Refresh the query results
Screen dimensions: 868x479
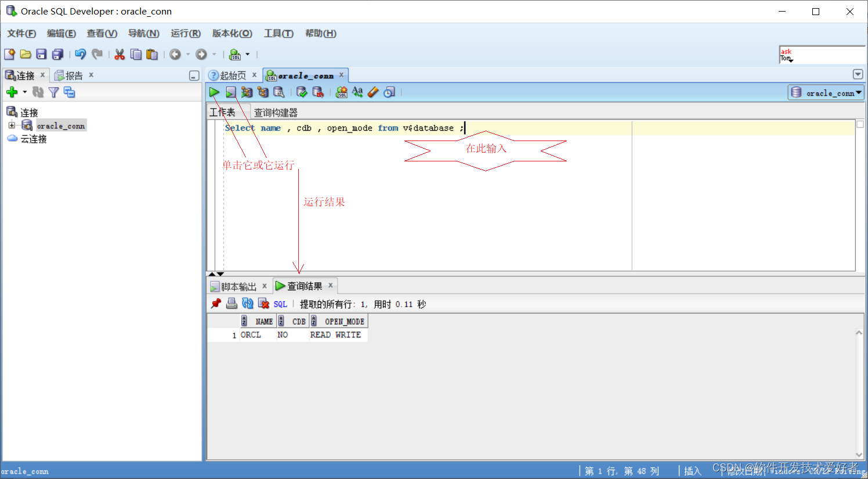[248, 304]
